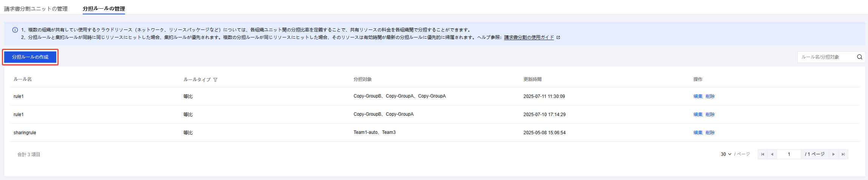The height and width of the screenshot is (180, 868).
Task: Go to the last page arrow
Action: click(843, 154)
